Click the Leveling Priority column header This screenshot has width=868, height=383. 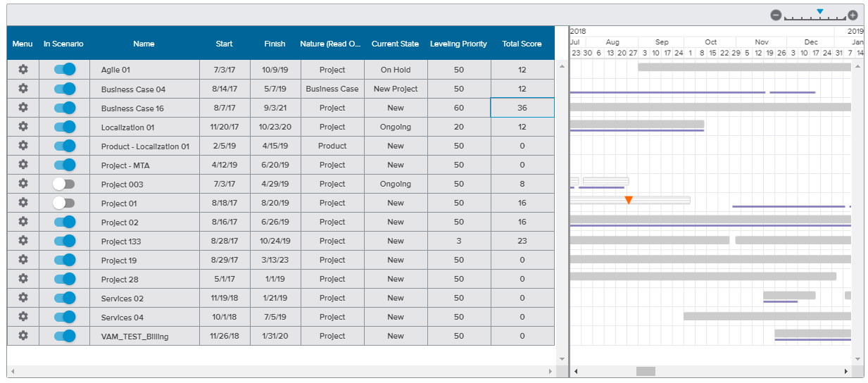(458, 44)
